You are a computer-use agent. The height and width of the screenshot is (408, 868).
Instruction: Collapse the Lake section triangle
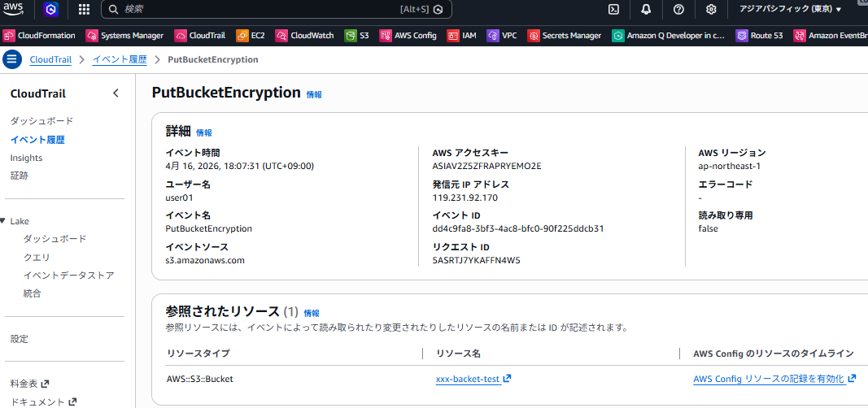(2, 220)
